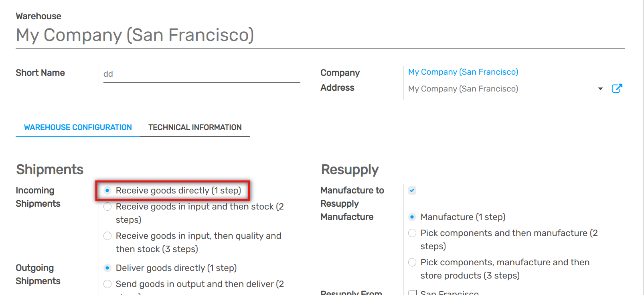Viewport: 644px width, 295px height.
Task: Focus the Short Name input field
Action: (x=201, y=74)
